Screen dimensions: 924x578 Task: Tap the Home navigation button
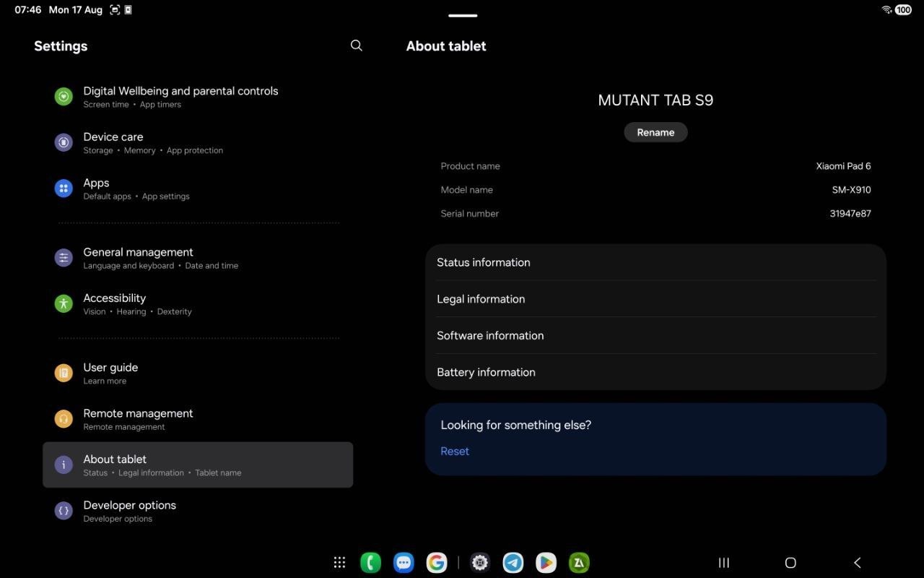[790, 562]
